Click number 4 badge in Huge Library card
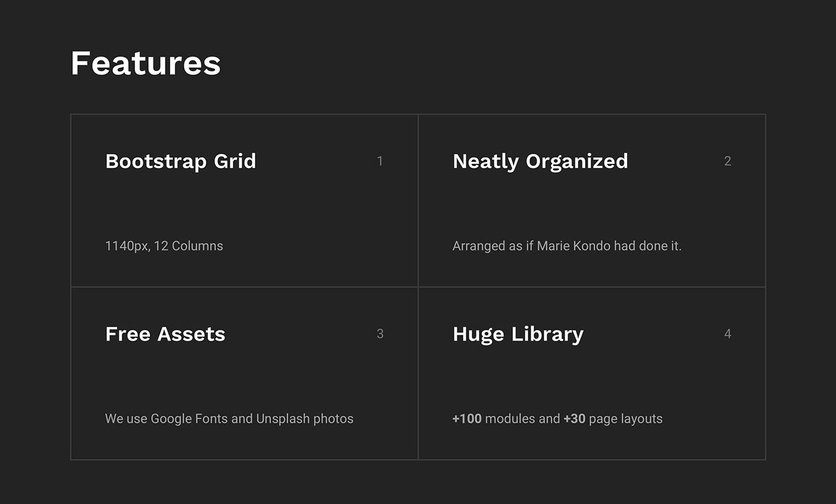This screenshot has height=504, width=836. (x=727, y=334)
